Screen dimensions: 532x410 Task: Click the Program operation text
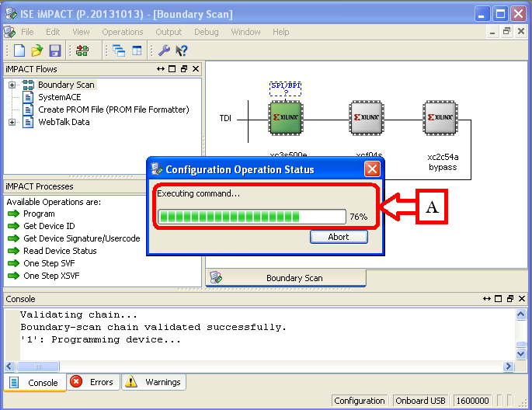tap(39, 214)
